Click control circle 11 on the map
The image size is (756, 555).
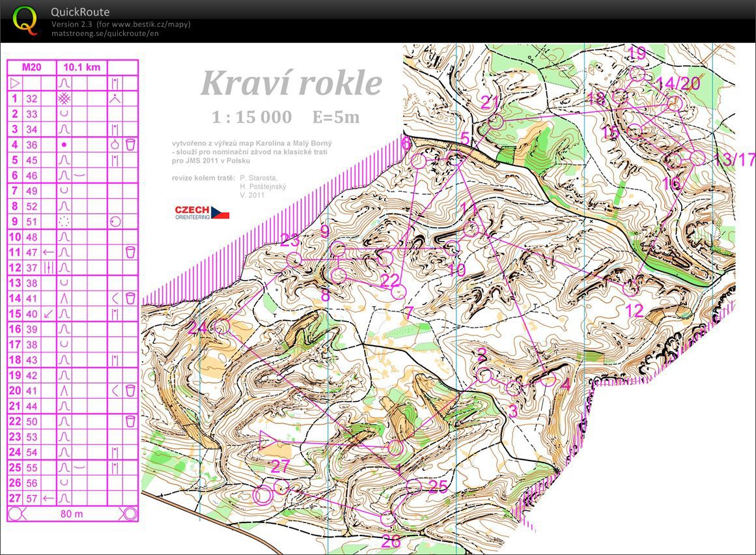(x=471, y=229)
